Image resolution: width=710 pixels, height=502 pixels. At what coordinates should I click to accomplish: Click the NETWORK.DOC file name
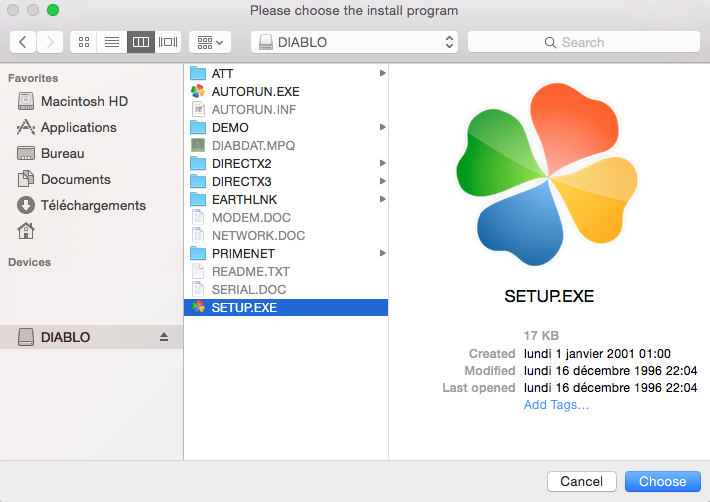pyautogui.click(x=258, y=235)
